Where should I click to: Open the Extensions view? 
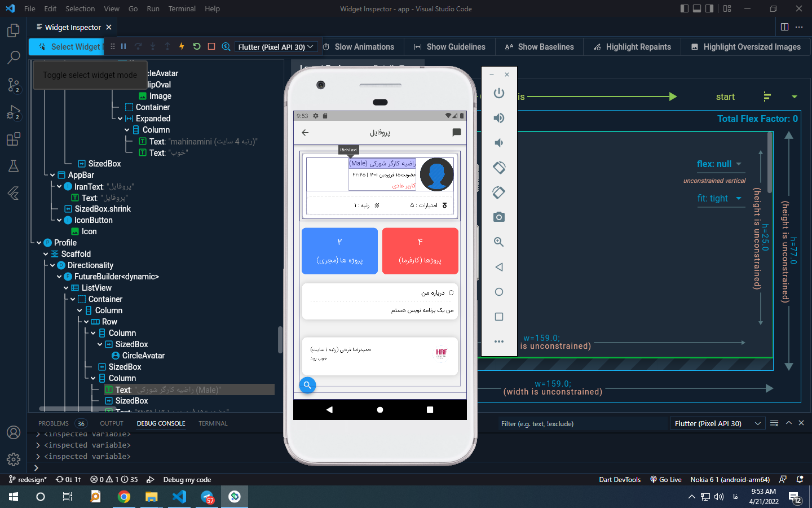pyautogui.click(x=14, y=139)
